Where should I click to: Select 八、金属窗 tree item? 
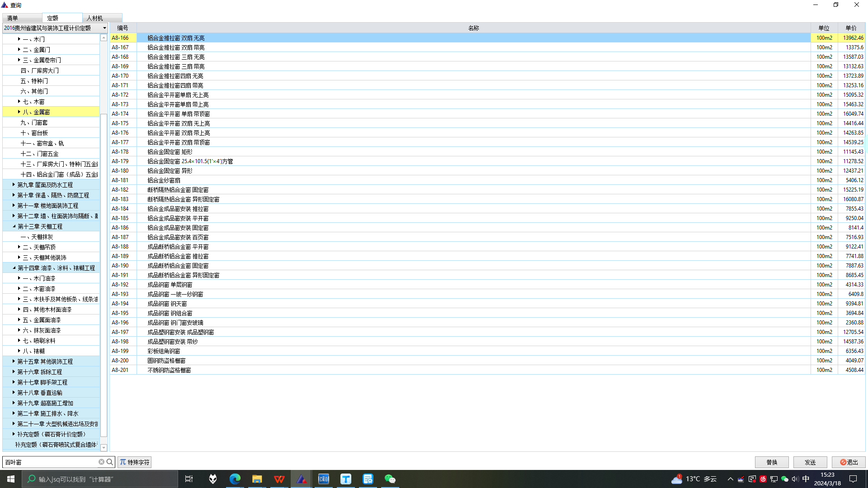[x=51, y=112]
